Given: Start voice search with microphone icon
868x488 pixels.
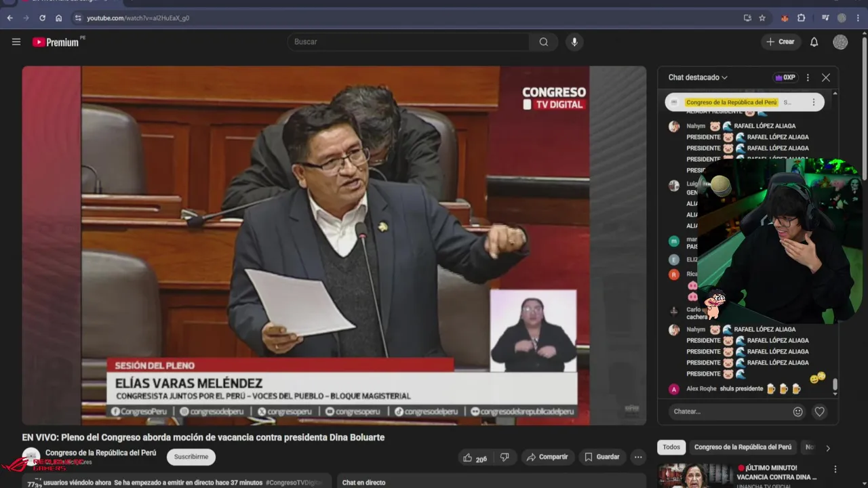Looking at the screenshot, I should tap(574, 42).
